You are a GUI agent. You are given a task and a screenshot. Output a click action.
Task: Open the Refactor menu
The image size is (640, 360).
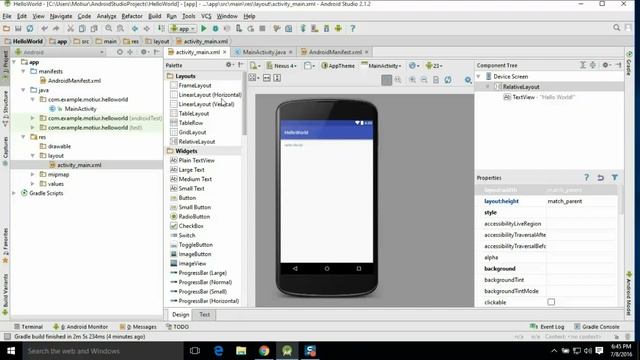point(132,16)
